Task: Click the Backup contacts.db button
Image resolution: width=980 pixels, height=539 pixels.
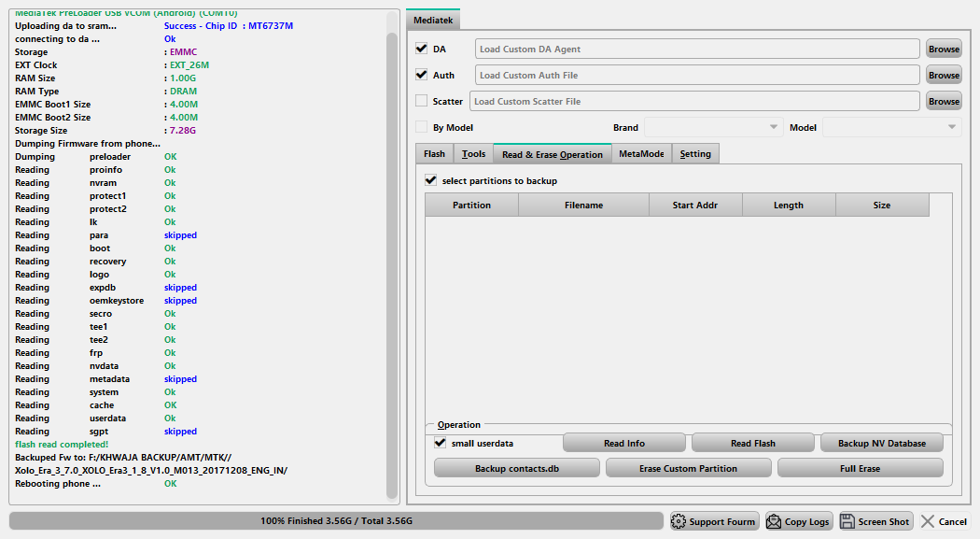Action: [x=517, y=468]
